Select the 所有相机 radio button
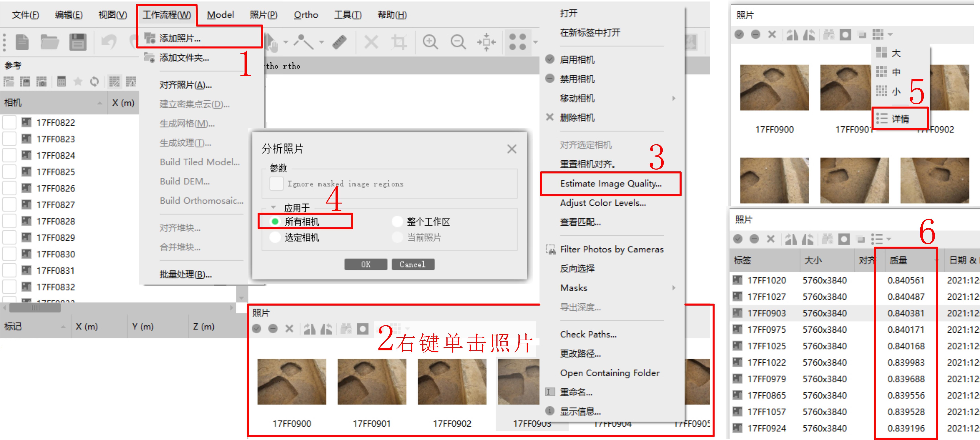The height and width of the screenshot is (440, 980). (275, 221)
